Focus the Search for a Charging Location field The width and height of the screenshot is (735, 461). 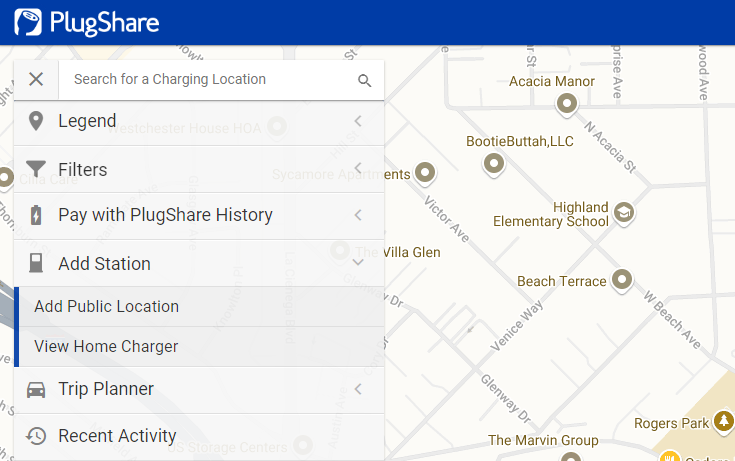pyautogui.click(x=209, y=79)
